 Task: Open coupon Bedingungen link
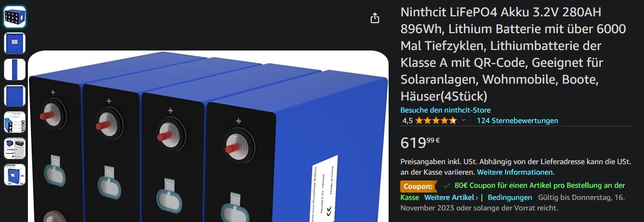click(510, 197)
